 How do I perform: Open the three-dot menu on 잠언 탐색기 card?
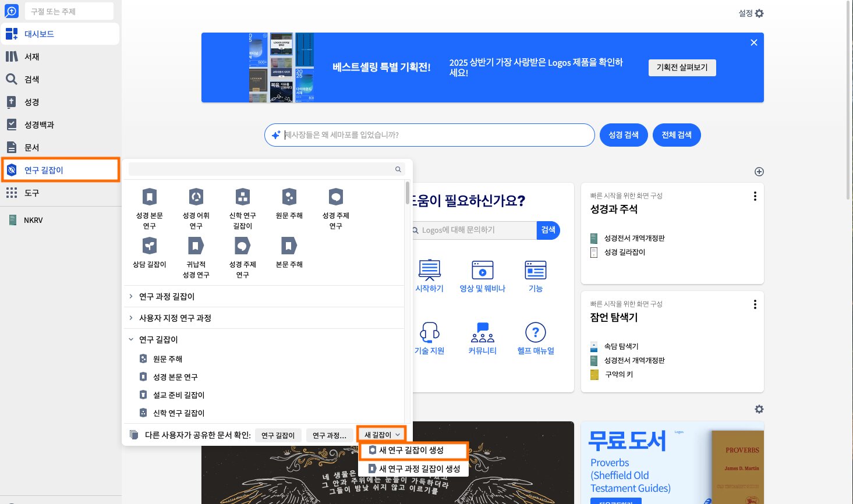755,304
